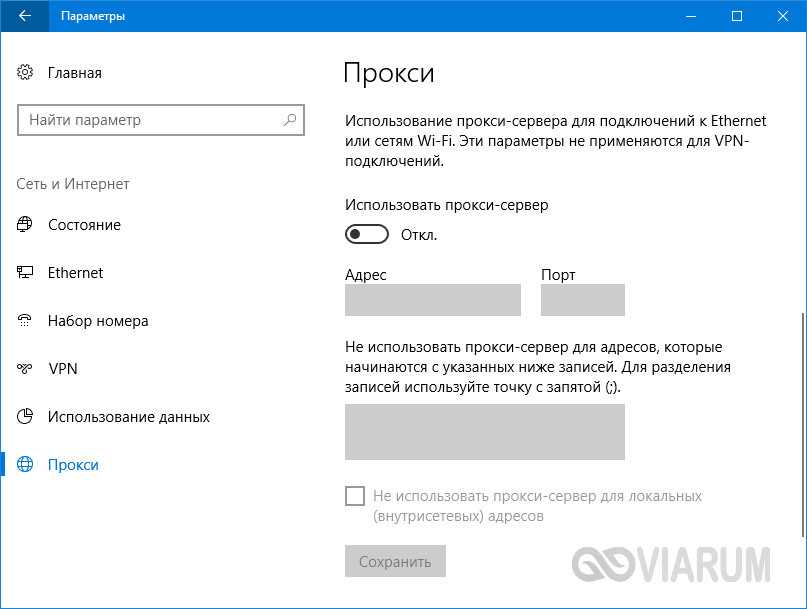807x609 pixels.
Task: Check Не использовать прокси-сервер для локальных адресов
Action: click(355, 496)
